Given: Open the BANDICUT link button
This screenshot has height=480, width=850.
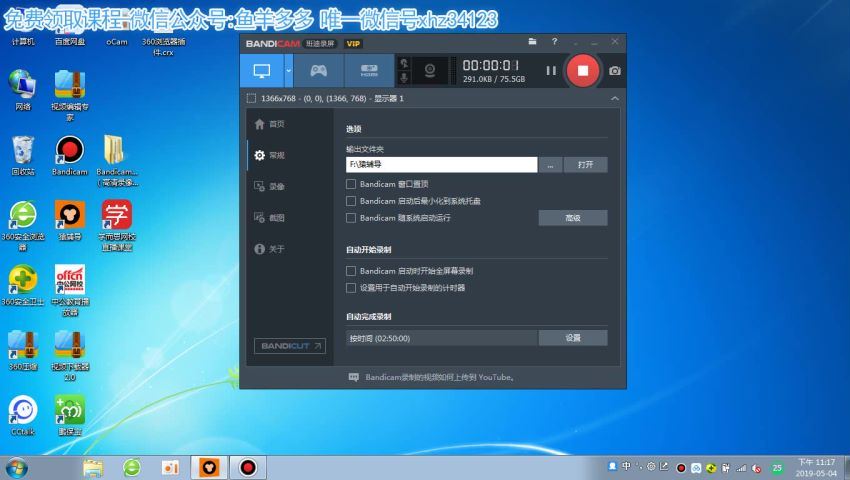Looking at the screenshot, I should click(289, 346).
